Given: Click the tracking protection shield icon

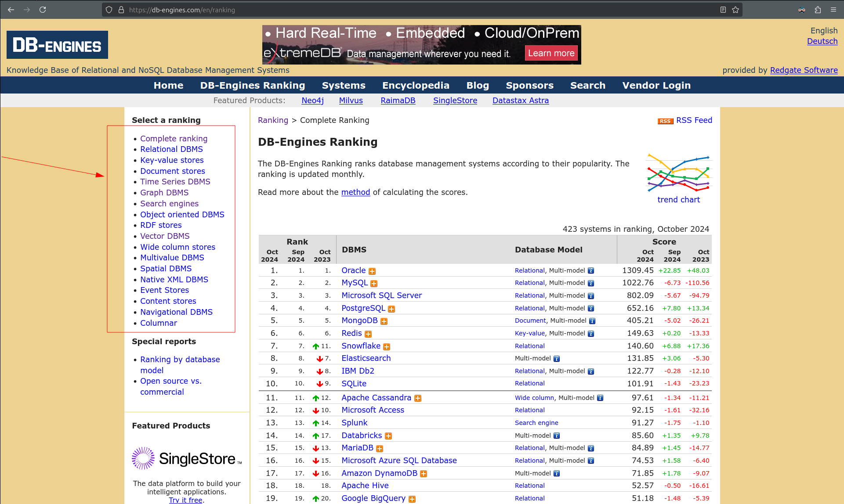Looking at the screenshot, I should [x=109, y=10].
